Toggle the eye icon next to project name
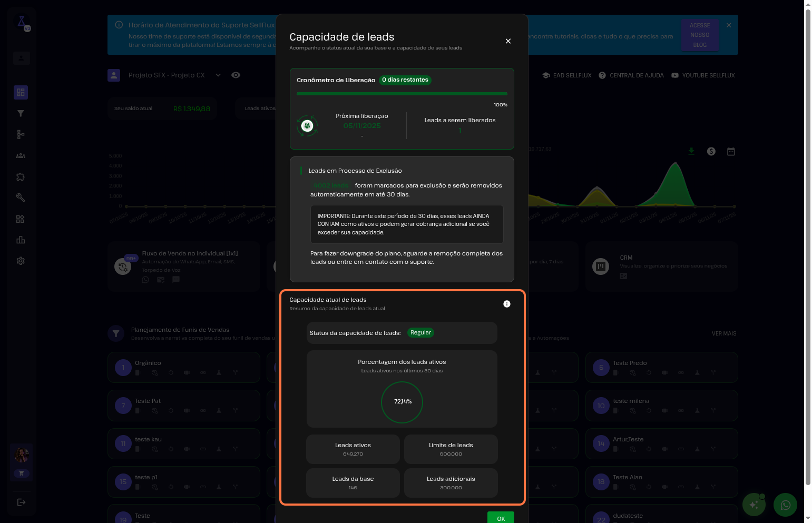Image resolution: width=812 pixels, height=523 pixels. 236,75
